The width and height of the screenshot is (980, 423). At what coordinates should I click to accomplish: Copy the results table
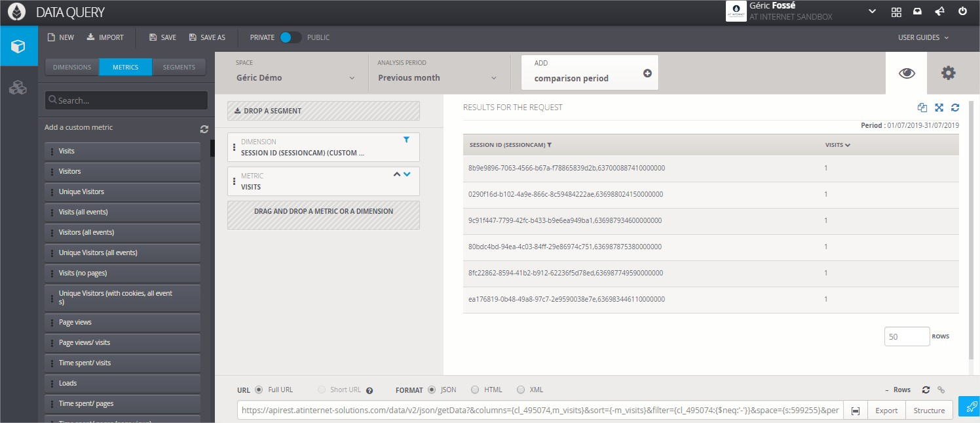[x=922, y=108]
